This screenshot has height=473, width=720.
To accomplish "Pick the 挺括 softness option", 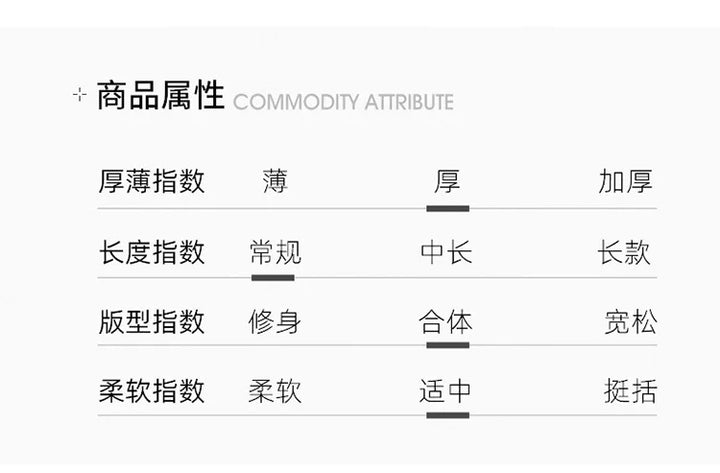I will coord(631,391).
